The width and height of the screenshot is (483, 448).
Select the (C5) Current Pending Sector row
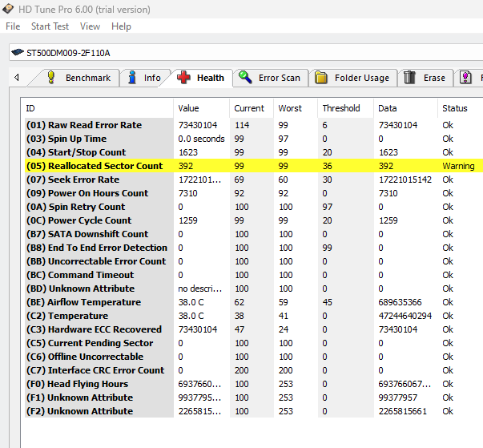click(x=254, y=343)
